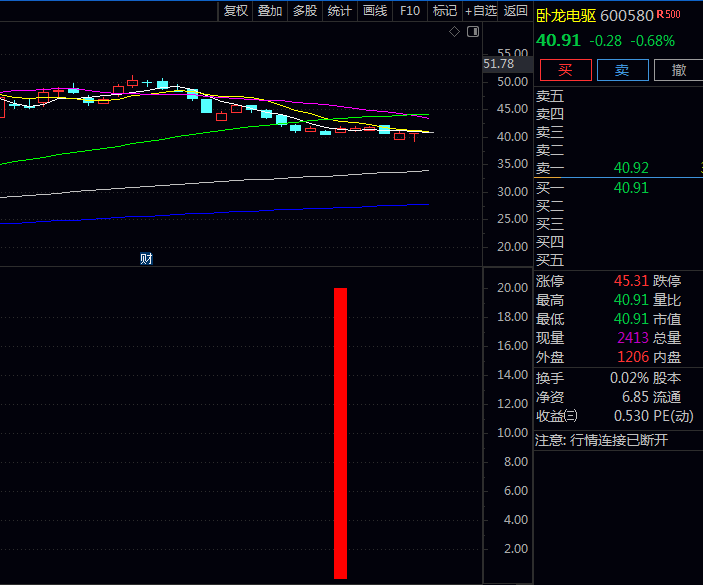Choose 标记 mark option
The height and width of the screenshot is (585, 703).
(x=445, y=11)
